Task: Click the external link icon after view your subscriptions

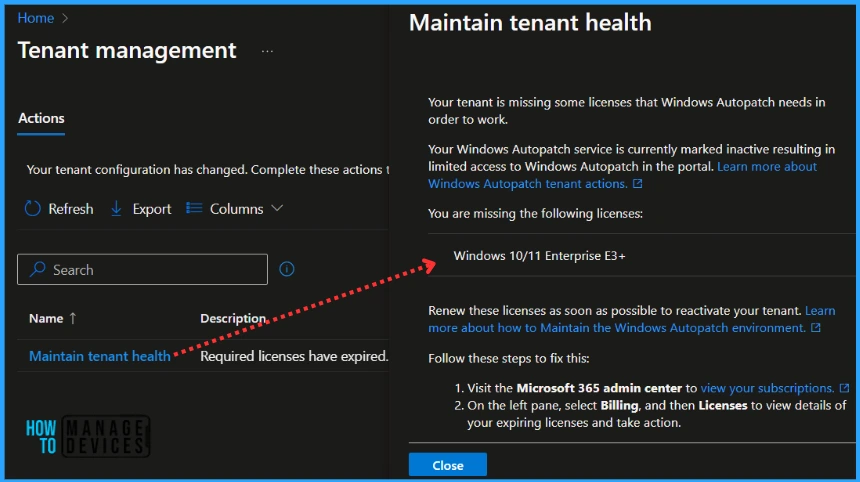Action: pos(845,388)
